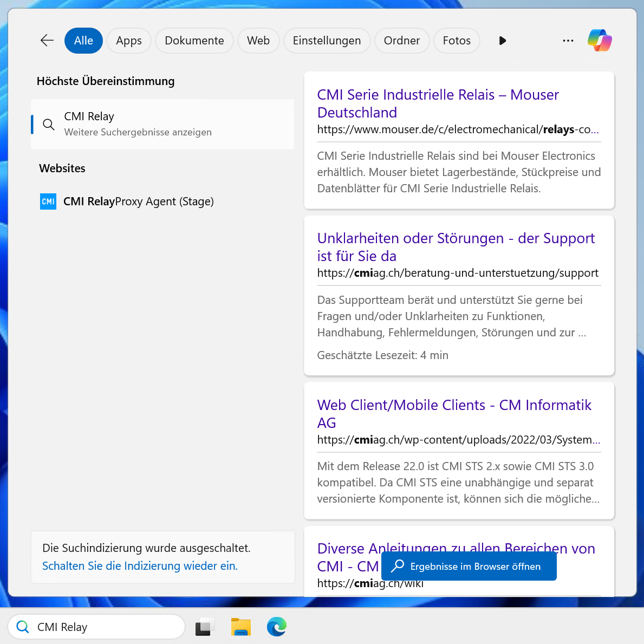644x644 pixels.
Task: Select the Alle filter tab
Action: point(83,41)
